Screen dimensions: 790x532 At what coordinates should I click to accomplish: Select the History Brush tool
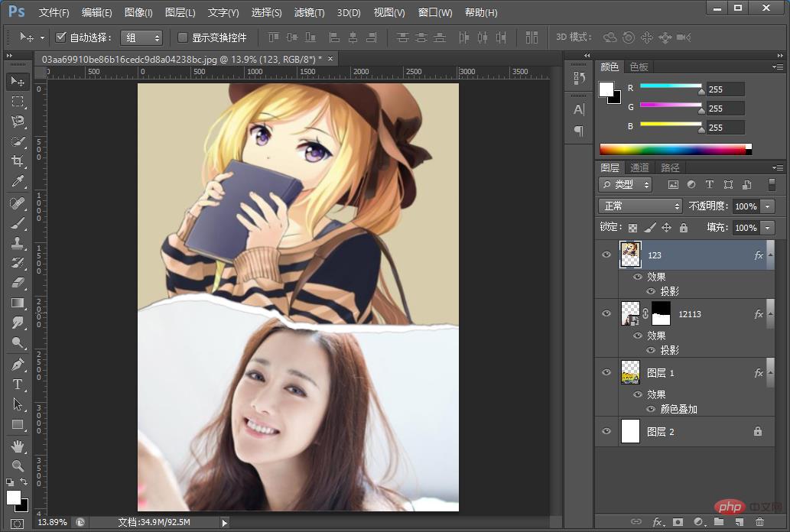click(18, 263)
